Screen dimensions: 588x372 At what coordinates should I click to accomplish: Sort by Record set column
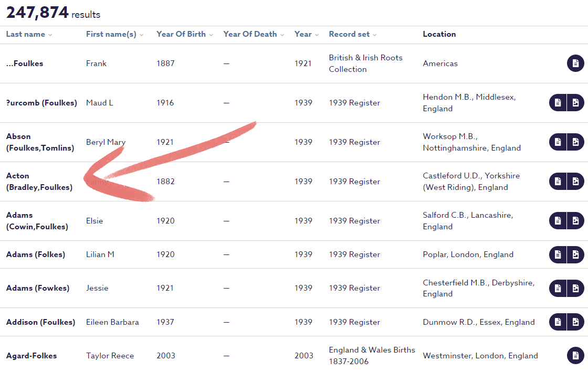coord(352,34)
